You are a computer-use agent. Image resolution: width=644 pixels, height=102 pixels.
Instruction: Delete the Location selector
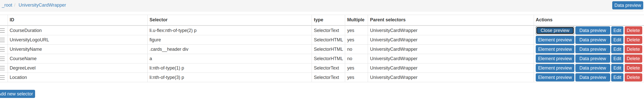(x=633, y=77)
